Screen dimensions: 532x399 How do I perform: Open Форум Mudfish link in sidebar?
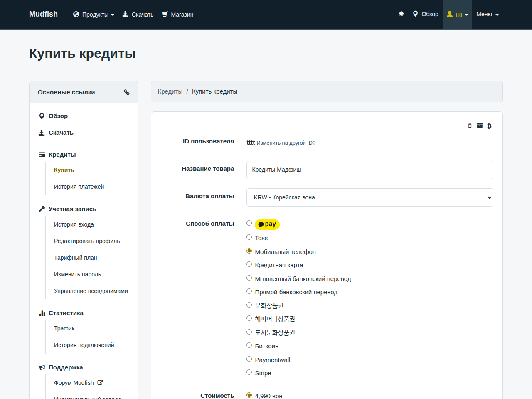pos(74,383)
